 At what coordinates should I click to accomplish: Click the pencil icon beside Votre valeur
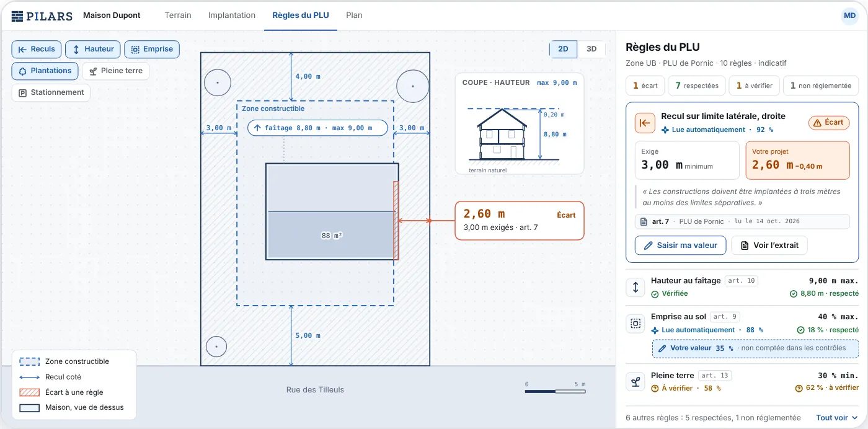[x=662, y=348]
